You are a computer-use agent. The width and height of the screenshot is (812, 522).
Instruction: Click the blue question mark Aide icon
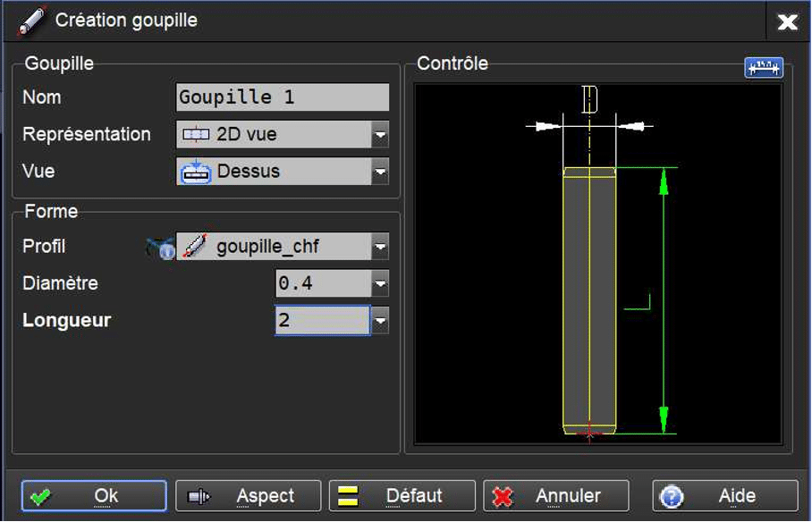[x=672, y=496]
